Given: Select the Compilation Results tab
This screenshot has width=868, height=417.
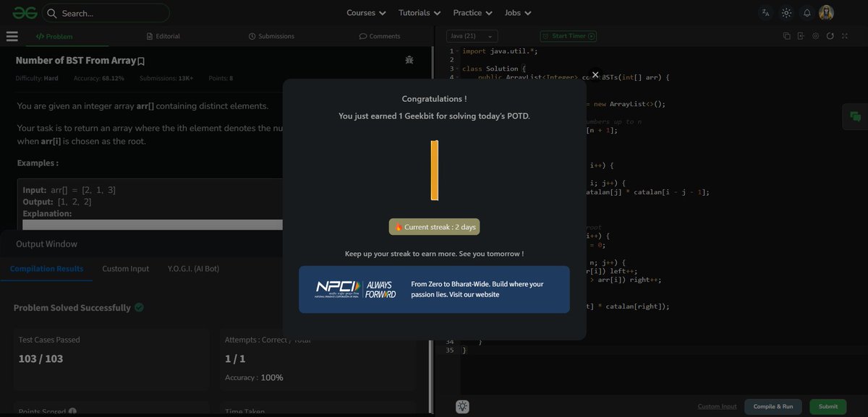Looking at the screenshot, I should (x=46, y=269).
